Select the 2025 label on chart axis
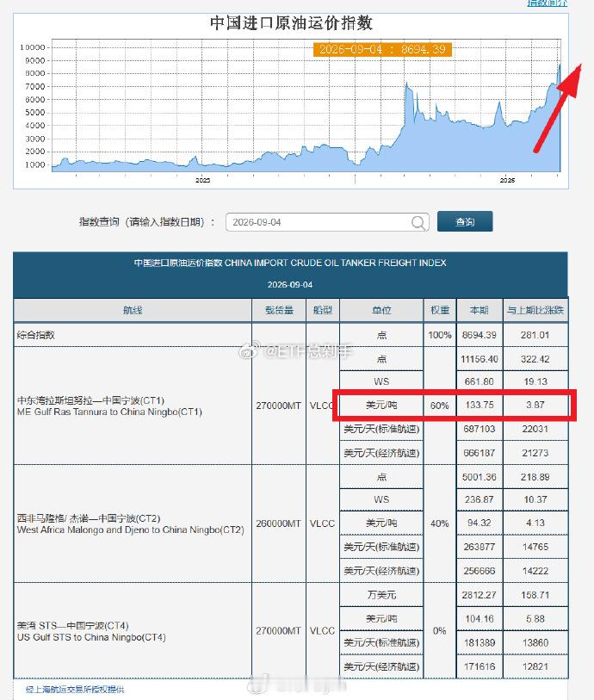594x700 pixels. click(202, 180)
